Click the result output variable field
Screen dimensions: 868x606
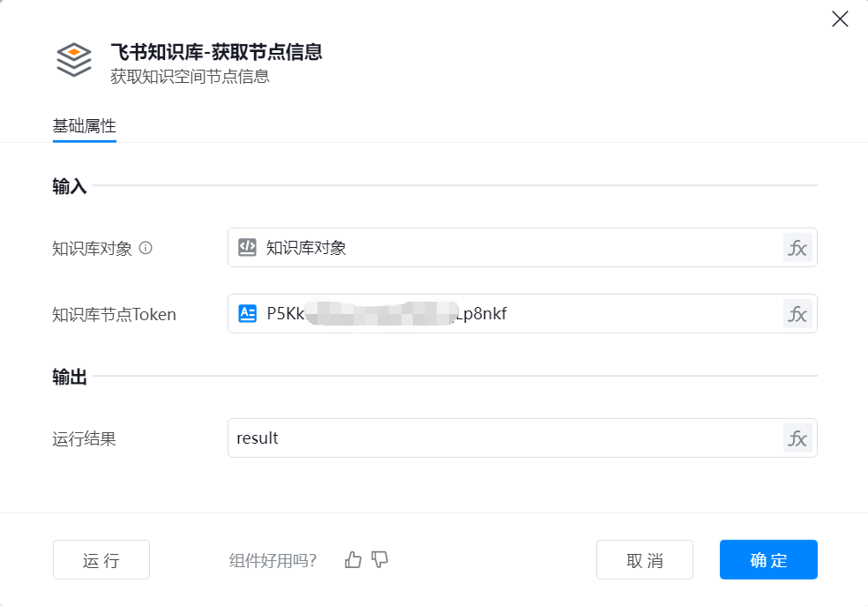522,438
